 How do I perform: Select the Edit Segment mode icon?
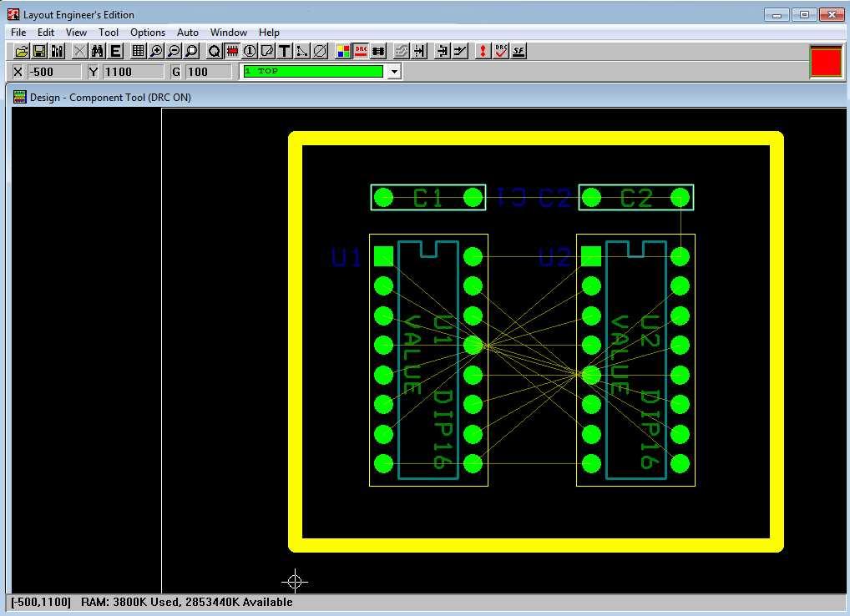(x=443, y=52)
